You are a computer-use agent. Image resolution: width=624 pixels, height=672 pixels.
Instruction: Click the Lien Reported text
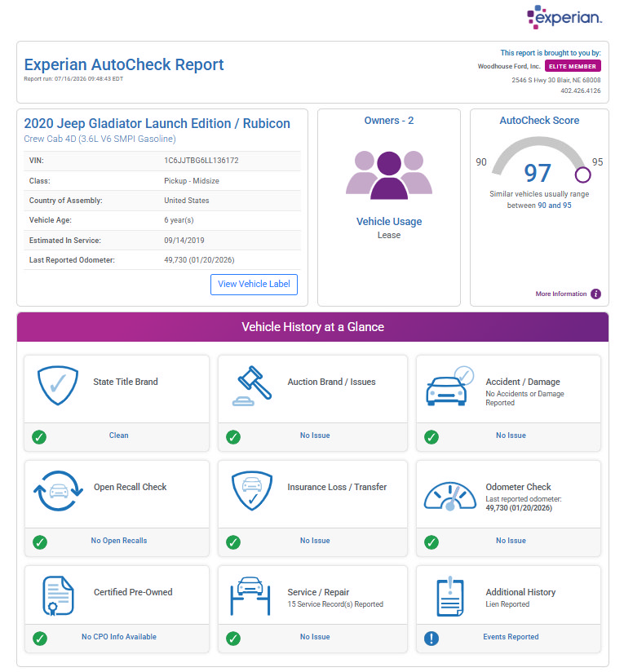[507, 604]
